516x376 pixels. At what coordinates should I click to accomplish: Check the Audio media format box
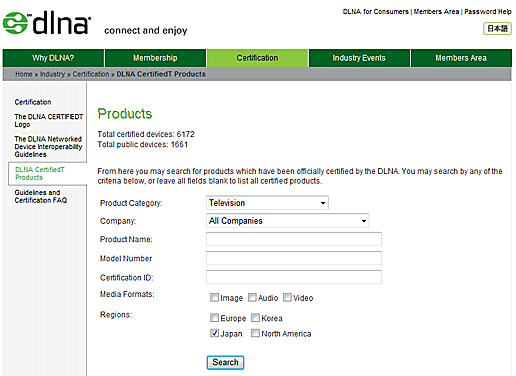252,297
